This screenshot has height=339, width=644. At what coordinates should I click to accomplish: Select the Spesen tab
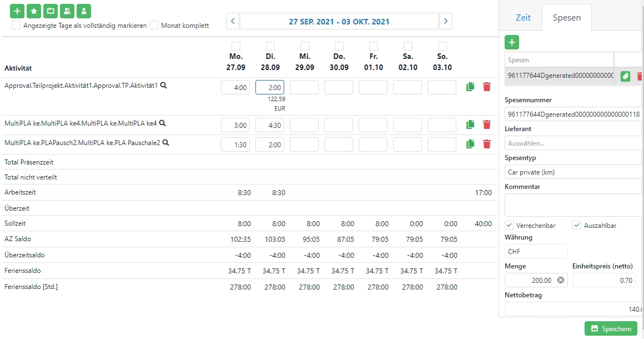(566, 18)
